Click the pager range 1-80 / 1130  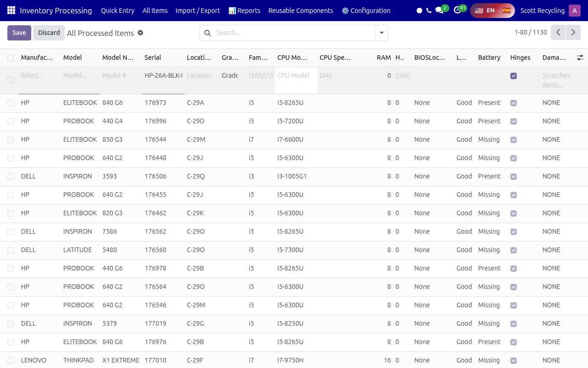pos(531,33)
